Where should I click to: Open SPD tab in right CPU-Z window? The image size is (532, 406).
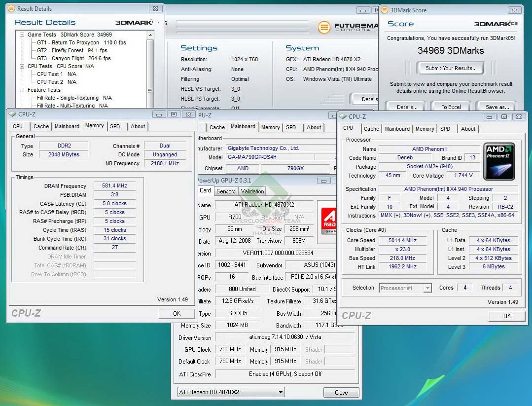(x=445, y=129)
